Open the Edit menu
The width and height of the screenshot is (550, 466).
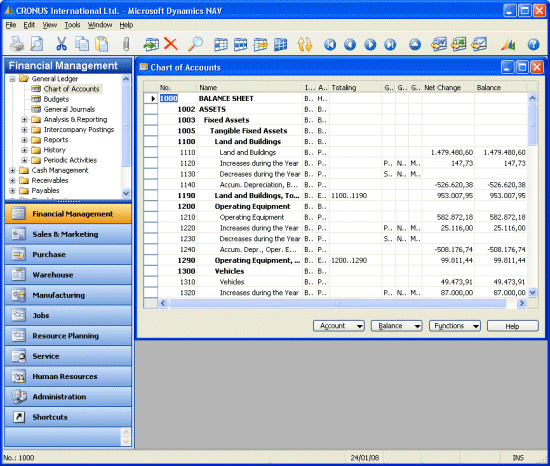[29, 25]
